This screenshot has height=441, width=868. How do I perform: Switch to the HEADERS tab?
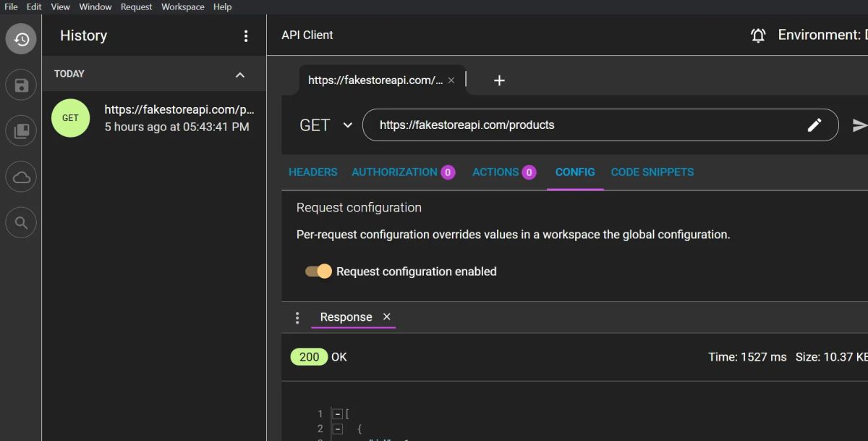pyautogui.click(x=312, y=172)
